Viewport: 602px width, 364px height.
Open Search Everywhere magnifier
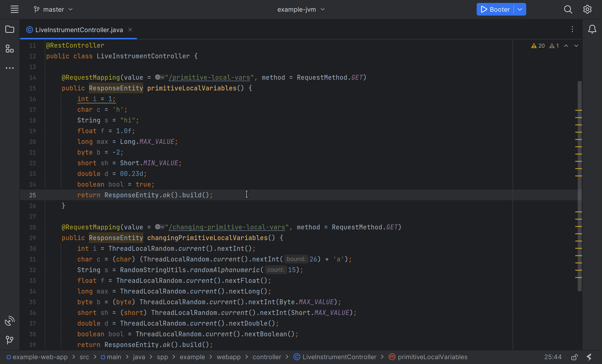[568, 9]
